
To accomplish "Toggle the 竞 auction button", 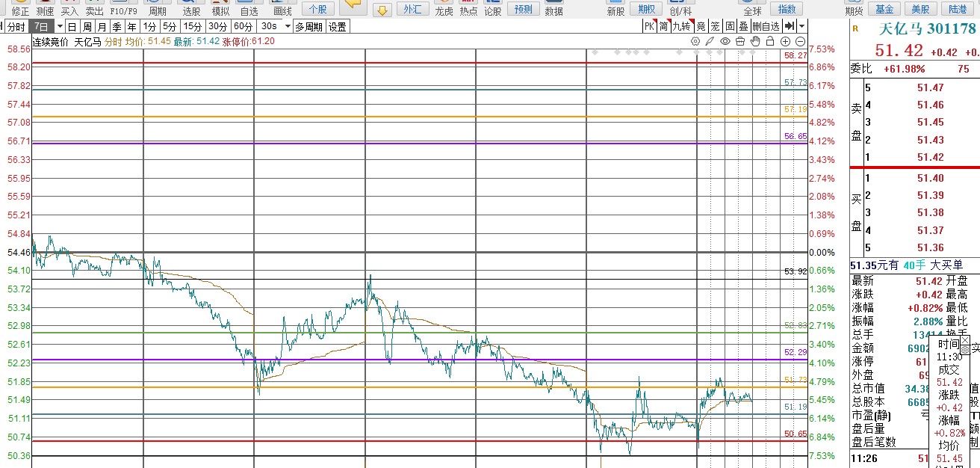I will tap(701, 26).
